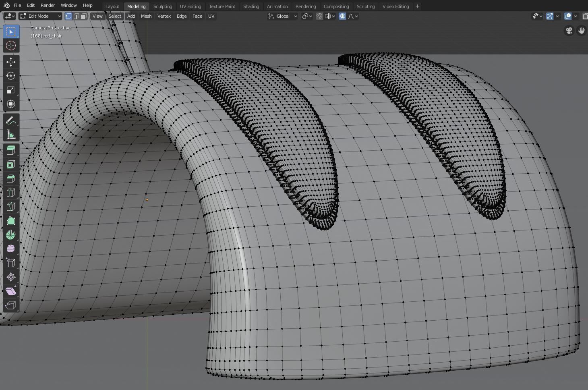Activate the Poly Build tool

click(11, 221)
